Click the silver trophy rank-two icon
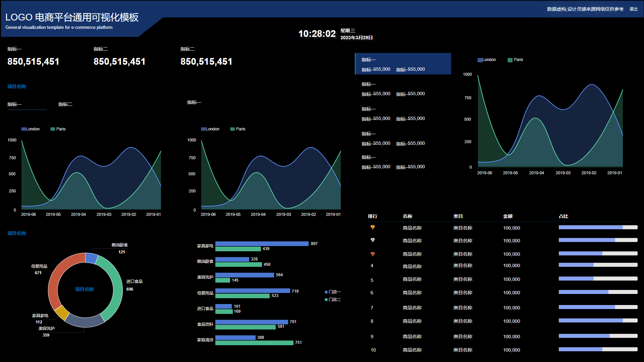Screen dimensions: 644x362 click(372, 240)
